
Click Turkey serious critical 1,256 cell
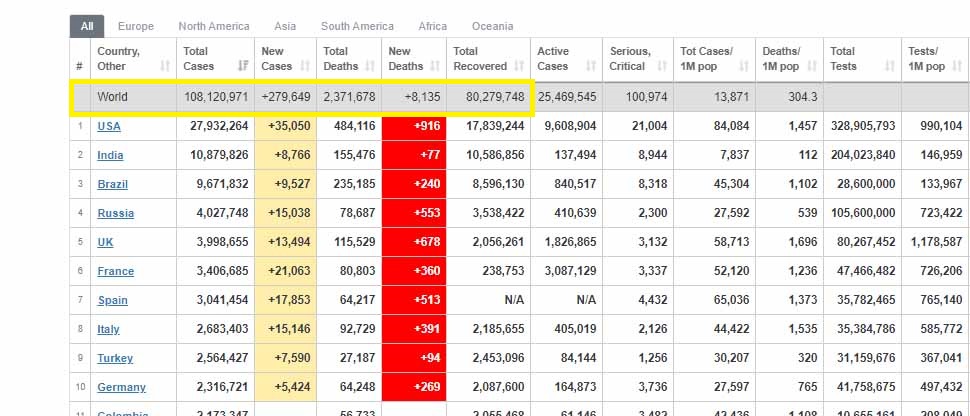tap(640, 358)
